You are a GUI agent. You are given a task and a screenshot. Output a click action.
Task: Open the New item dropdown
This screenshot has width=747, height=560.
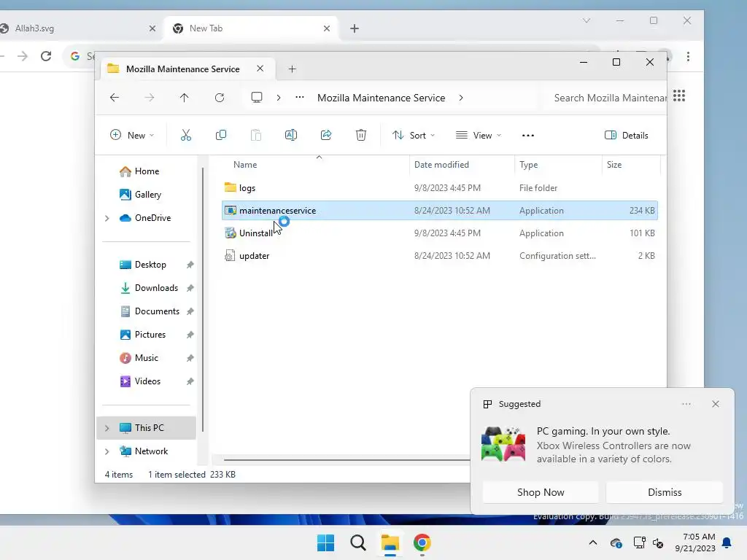(x=132, y=135)
